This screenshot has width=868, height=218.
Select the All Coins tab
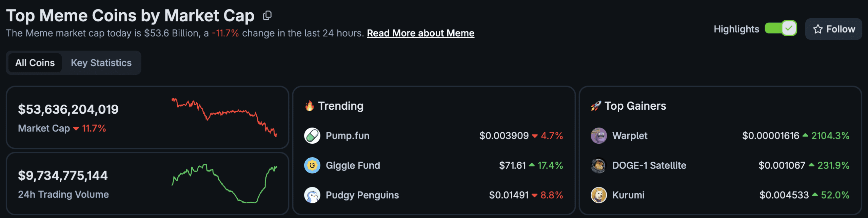coord(35,62)
